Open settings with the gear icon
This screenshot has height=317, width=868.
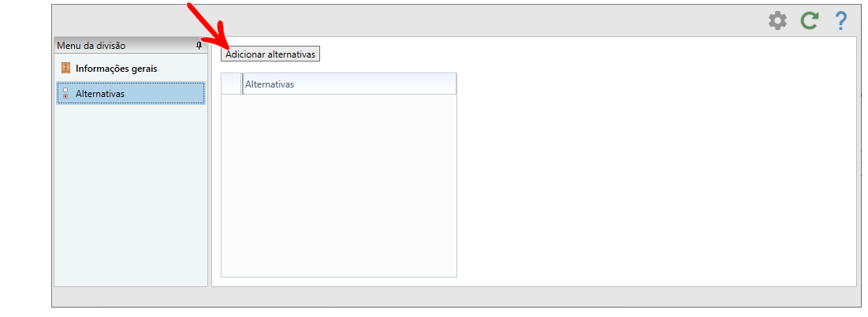click(x=777, y=21)
